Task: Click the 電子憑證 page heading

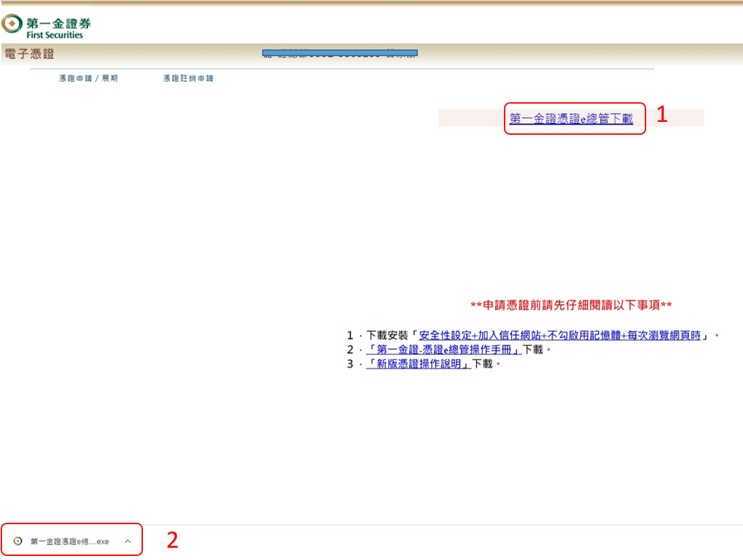Action: [29, 54]
